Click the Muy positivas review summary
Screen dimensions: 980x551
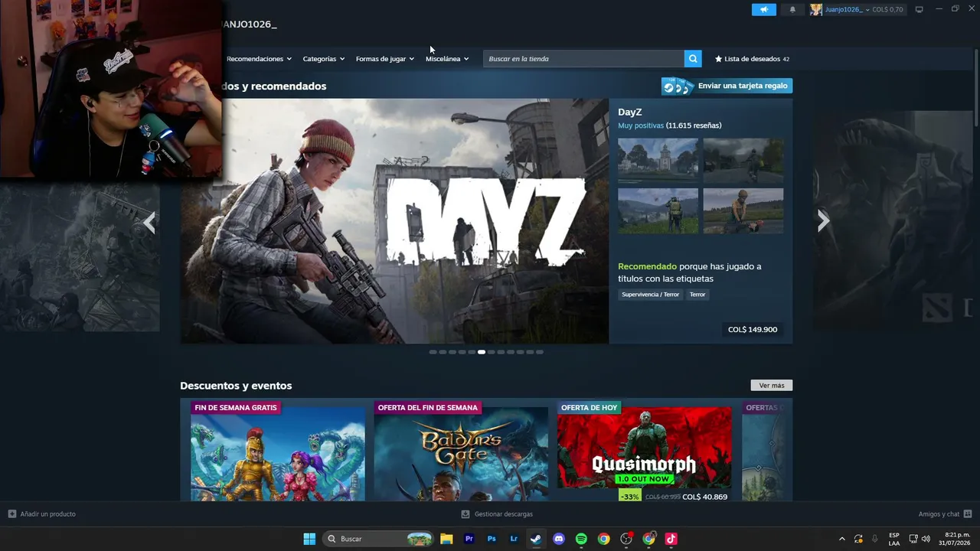pos(641,126)
